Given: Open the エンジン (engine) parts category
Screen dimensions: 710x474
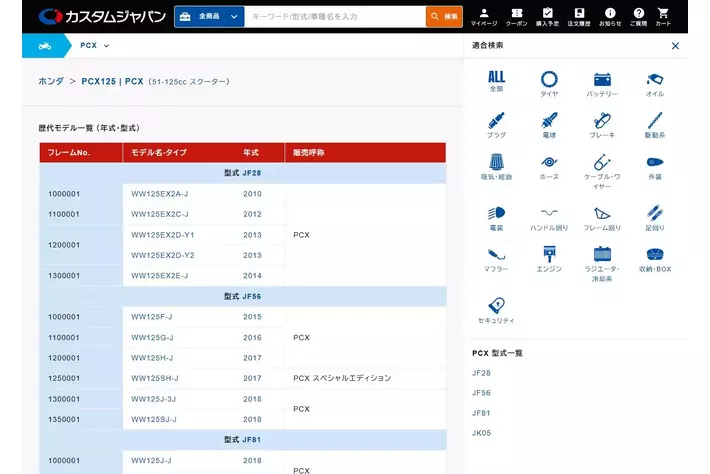Looking at the screenshot, I should pos(549,259).
